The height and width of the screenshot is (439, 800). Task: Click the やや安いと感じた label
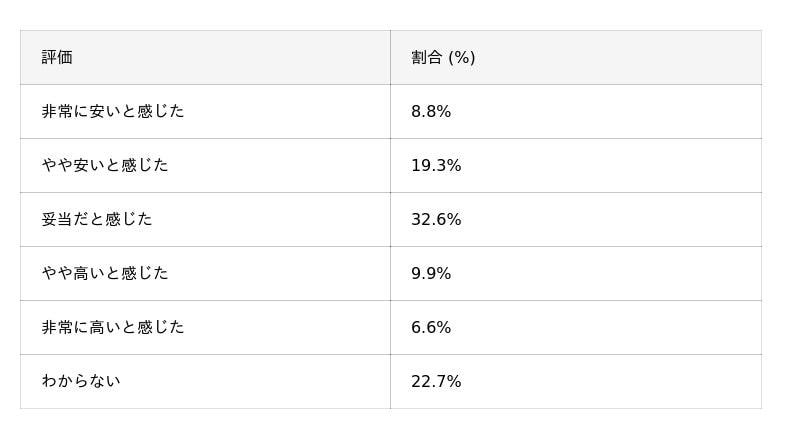pyautogui.click(x=105, y=166)
